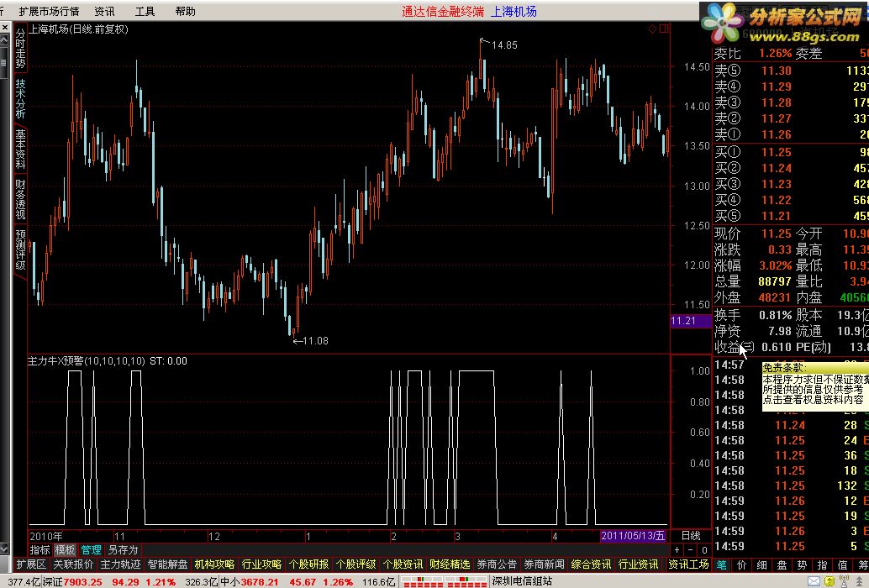Select the 细 tab in quote panel

click(762, 564)
